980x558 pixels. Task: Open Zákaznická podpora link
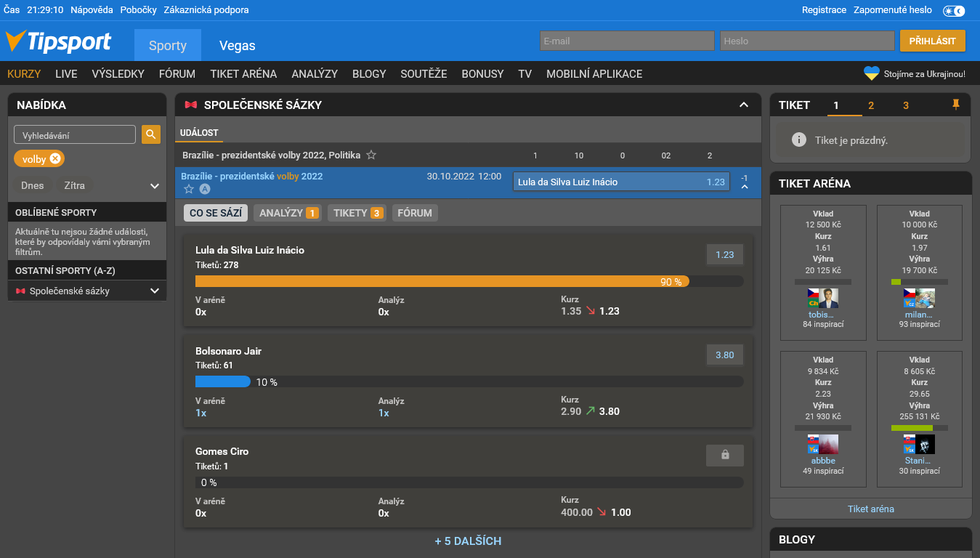206,10
